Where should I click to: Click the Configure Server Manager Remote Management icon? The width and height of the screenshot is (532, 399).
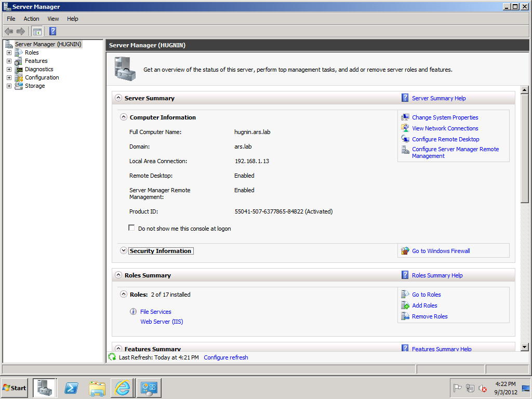tap(405, 150)
